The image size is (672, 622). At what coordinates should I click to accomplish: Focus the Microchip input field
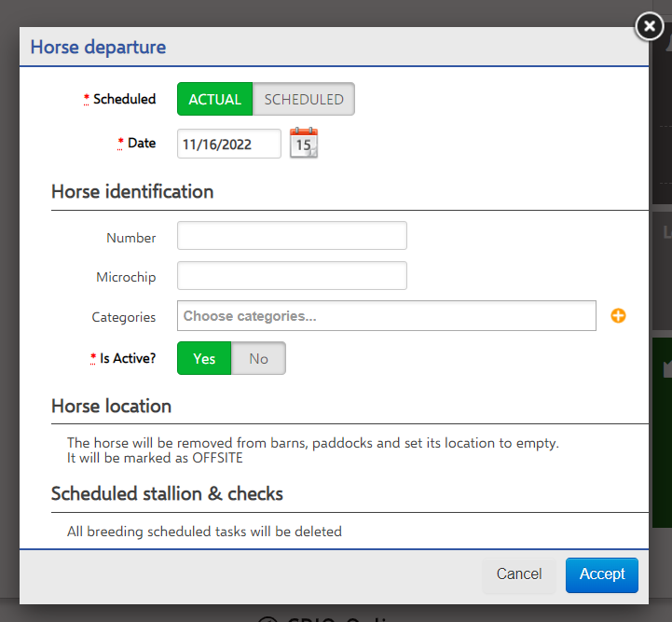[292, 276]
